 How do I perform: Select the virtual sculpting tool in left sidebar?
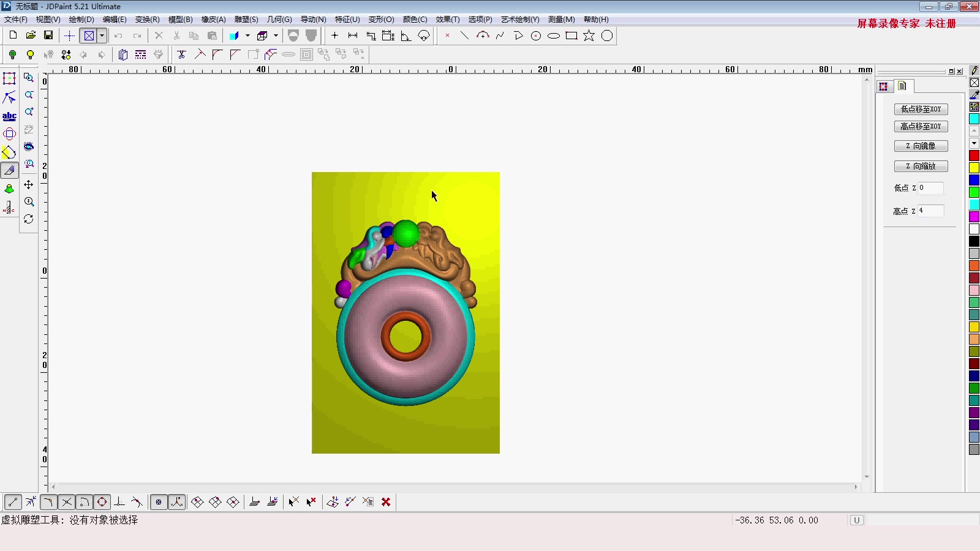click(9, 170)
